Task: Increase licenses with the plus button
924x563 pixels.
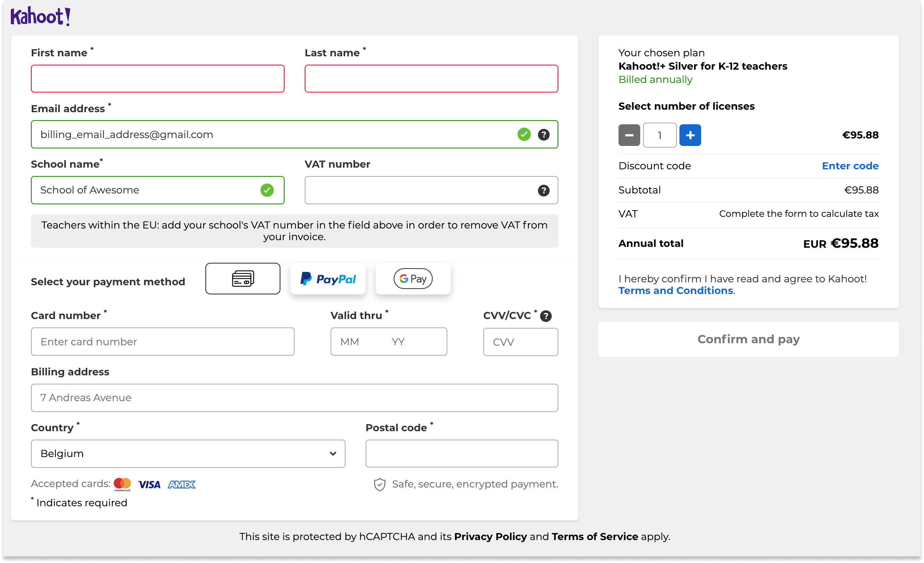Action: click(x=690, y=135)
